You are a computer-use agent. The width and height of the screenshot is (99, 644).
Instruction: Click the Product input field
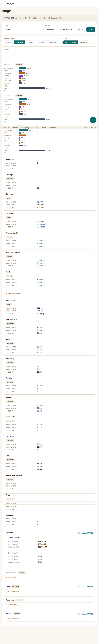[x=65, y=29]
